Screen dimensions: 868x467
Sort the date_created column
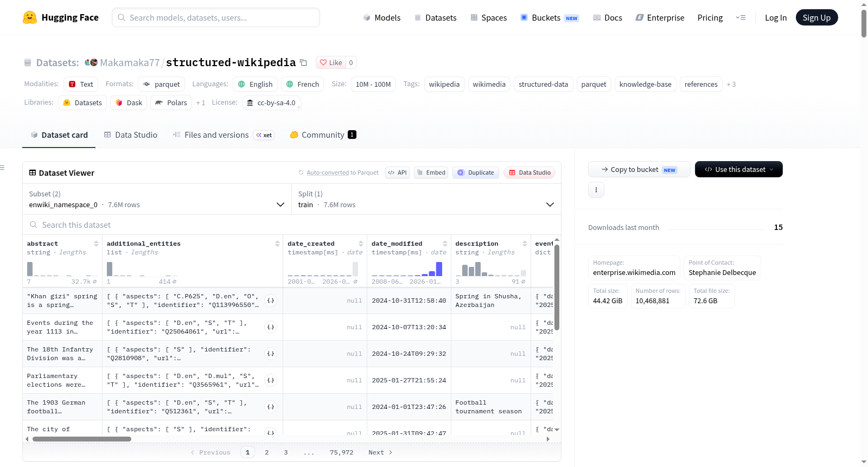point(361,244)
